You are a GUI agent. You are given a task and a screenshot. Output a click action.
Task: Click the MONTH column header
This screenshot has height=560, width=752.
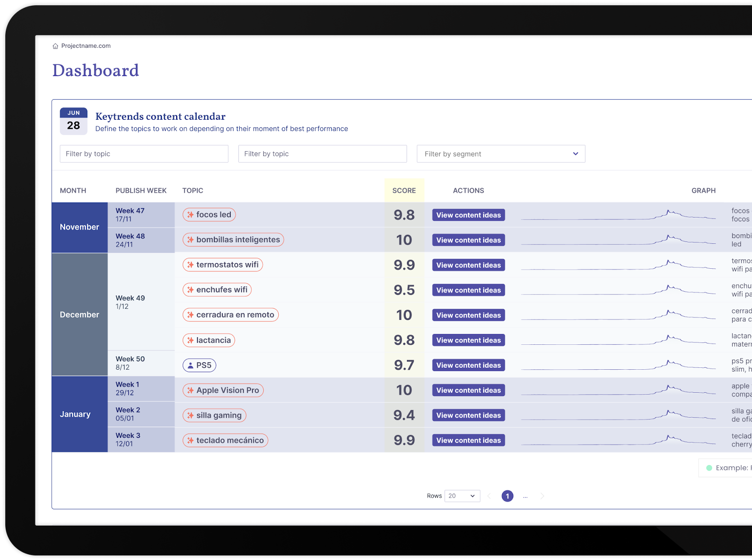[73, 191]
